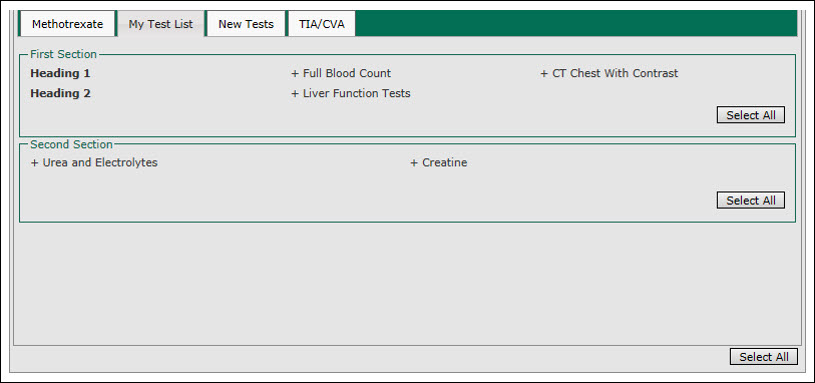Click the plus icon beside Urea and Electrolytes
Screen dimensions: 815x383
tap(35, 163)
